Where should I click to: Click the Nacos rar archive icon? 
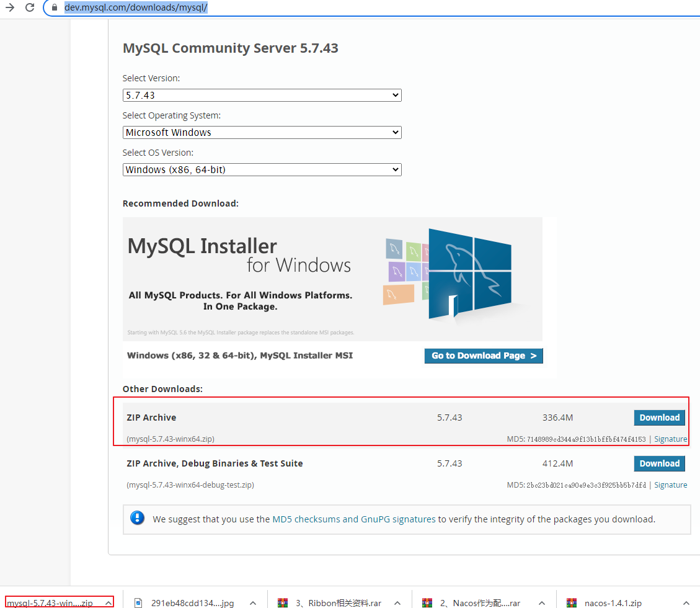(427, 603)
